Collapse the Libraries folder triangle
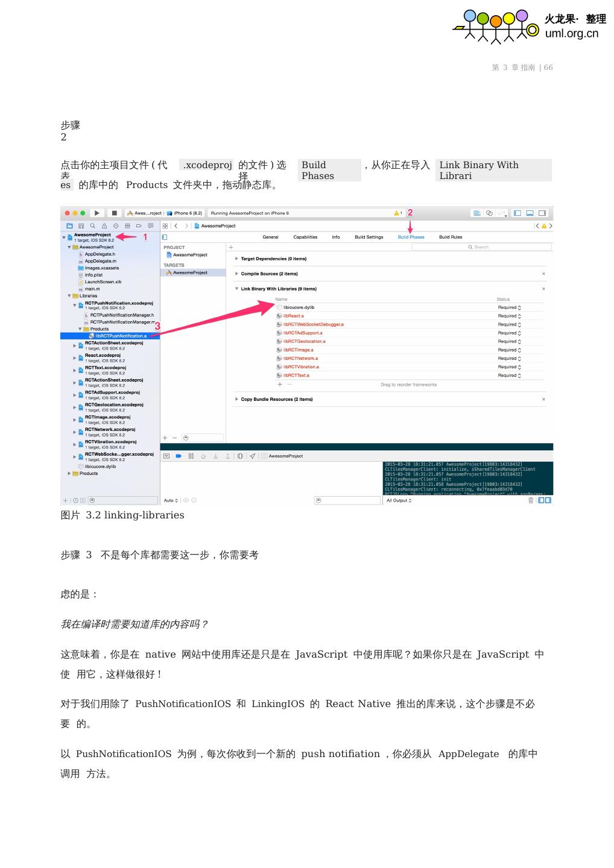This screenshot has width=614, height=868. (69, 296)
